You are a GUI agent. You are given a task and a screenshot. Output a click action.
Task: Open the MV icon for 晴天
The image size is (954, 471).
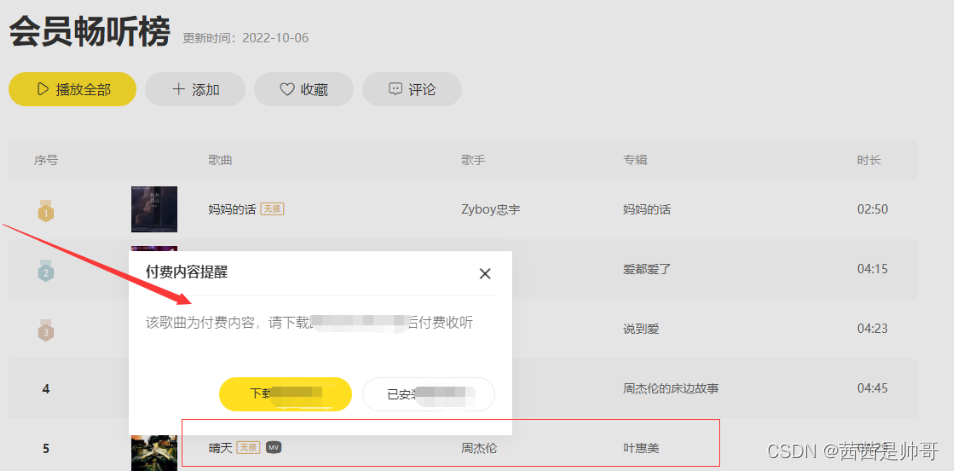(274, 447)
